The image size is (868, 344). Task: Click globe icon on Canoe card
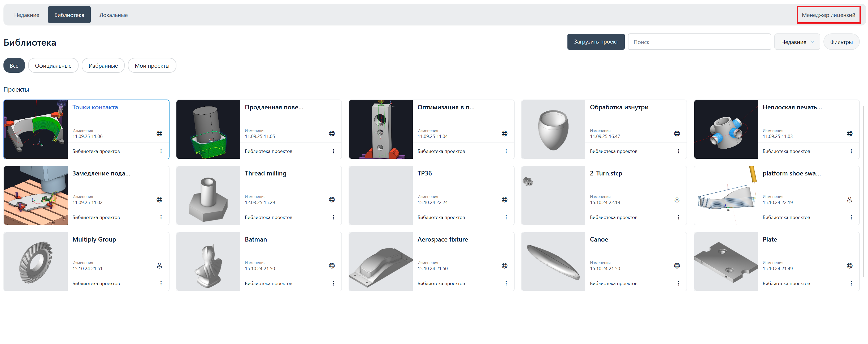click(x=677, y=266)
